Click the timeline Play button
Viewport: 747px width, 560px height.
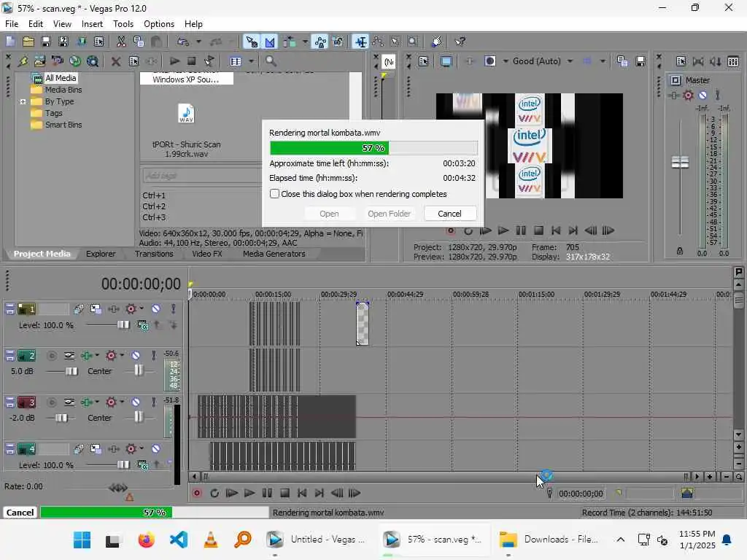click(249, 494)
